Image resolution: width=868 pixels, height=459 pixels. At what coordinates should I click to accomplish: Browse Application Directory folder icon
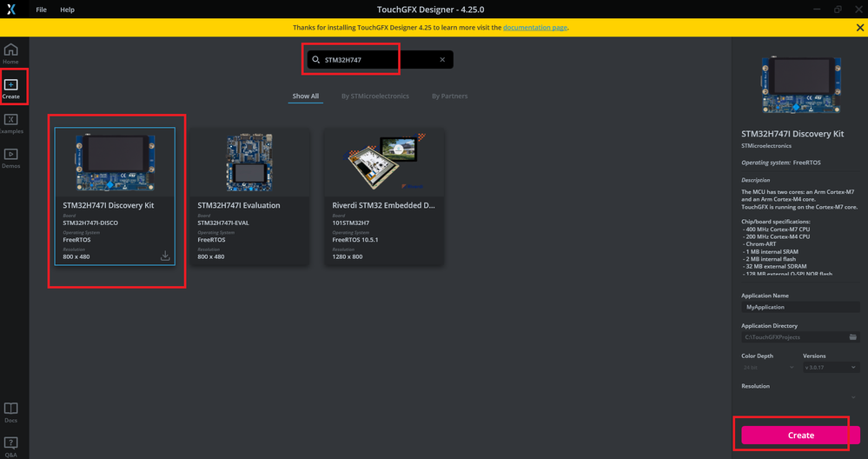pyautogui.click(x=853, y=336)
